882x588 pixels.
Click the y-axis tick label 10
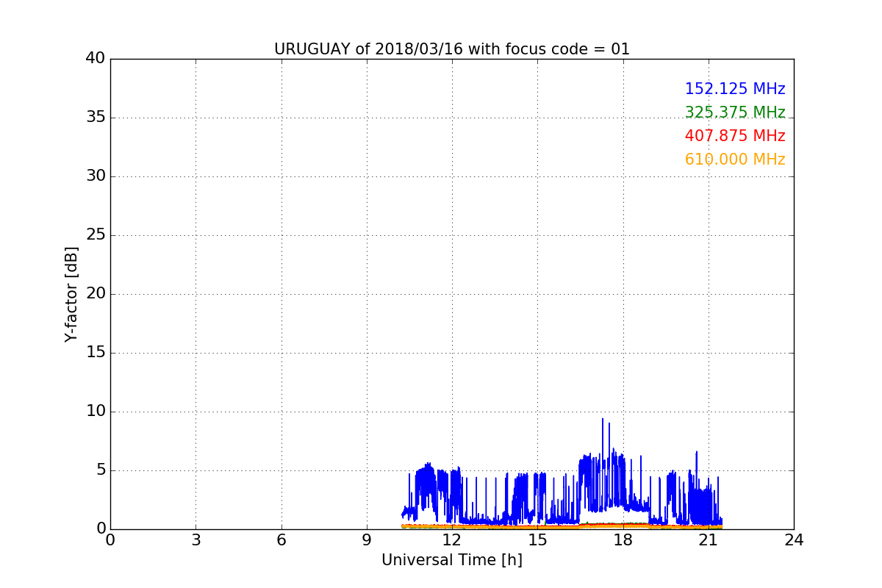[96, 412]
